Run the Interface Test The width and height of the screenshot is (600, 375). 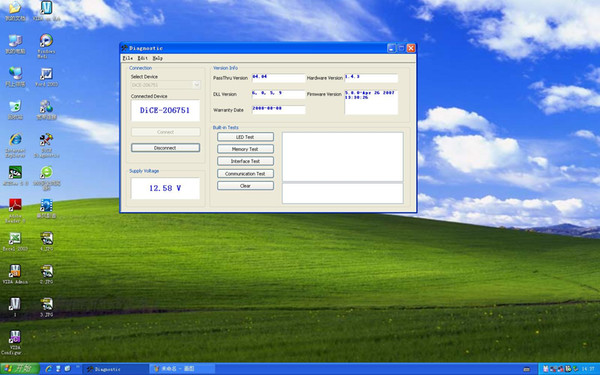pyautogui.click(x=245, y=161)
